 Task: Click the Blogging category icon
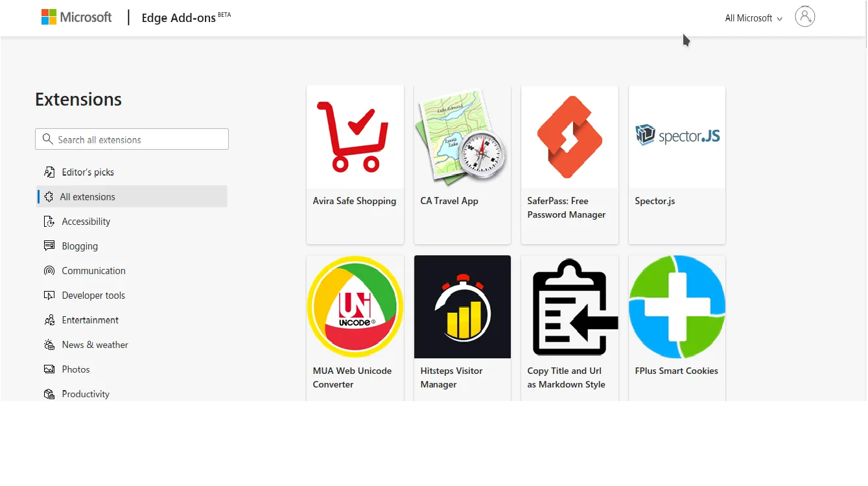[49, 246]
